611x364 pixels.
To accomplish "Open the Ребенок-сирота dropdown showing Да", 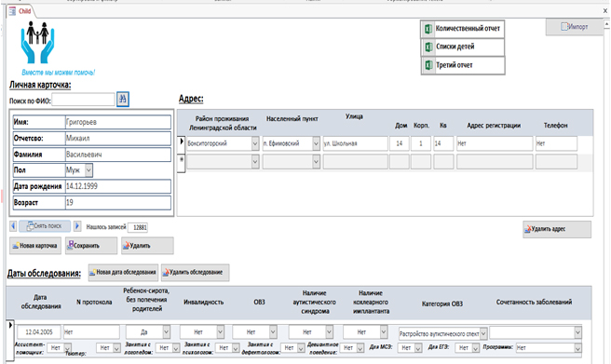I will click(167, 332).
